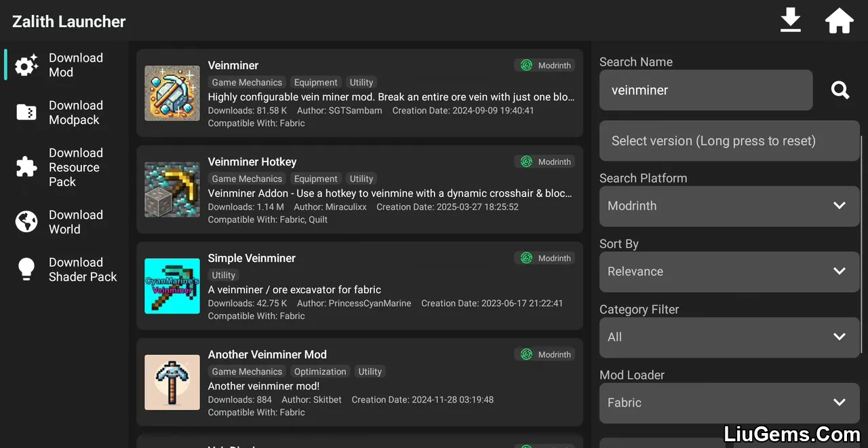Image resolution: width=868 pixels, height=448 pixels.
Task: Switch to Download Resource Pack label
Action: [76, 167]
